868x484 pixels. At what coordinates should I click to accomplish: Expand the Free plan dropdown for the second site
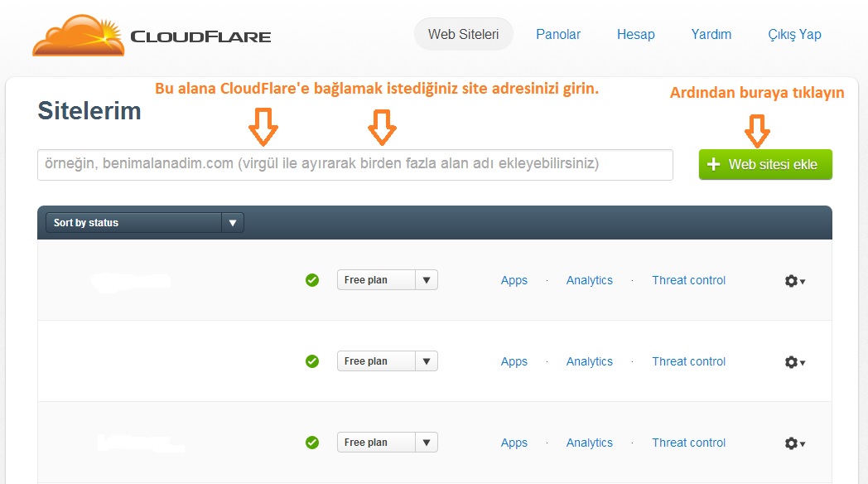tap(426, 361)
